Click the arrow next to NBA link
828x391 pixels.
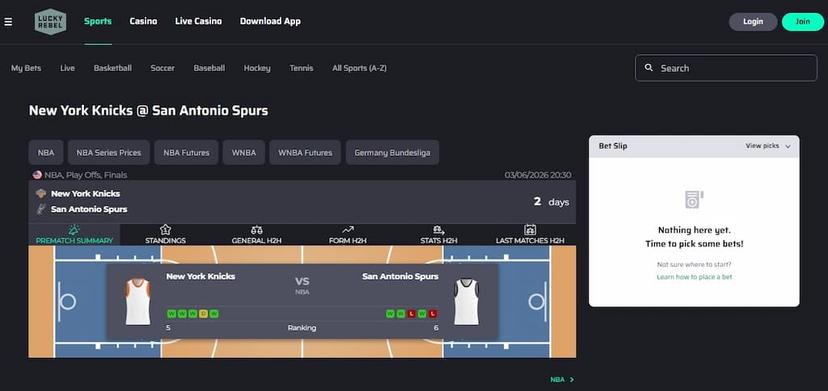point(572,379)
